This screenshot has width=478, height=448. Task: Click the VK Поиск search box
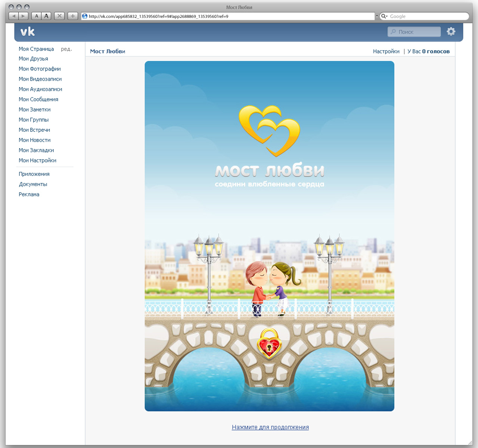click(x=414, y=32)
